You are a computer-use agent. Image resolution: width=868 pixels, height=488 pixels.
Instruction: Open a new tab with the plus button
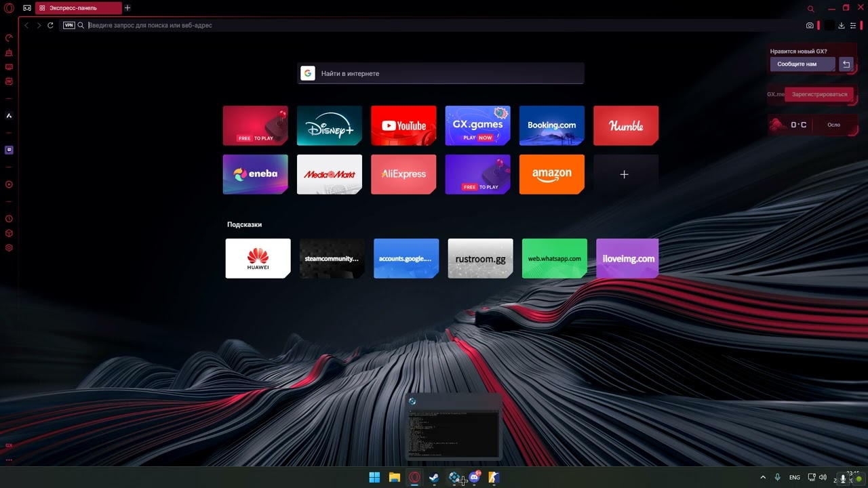pos(127,8)
